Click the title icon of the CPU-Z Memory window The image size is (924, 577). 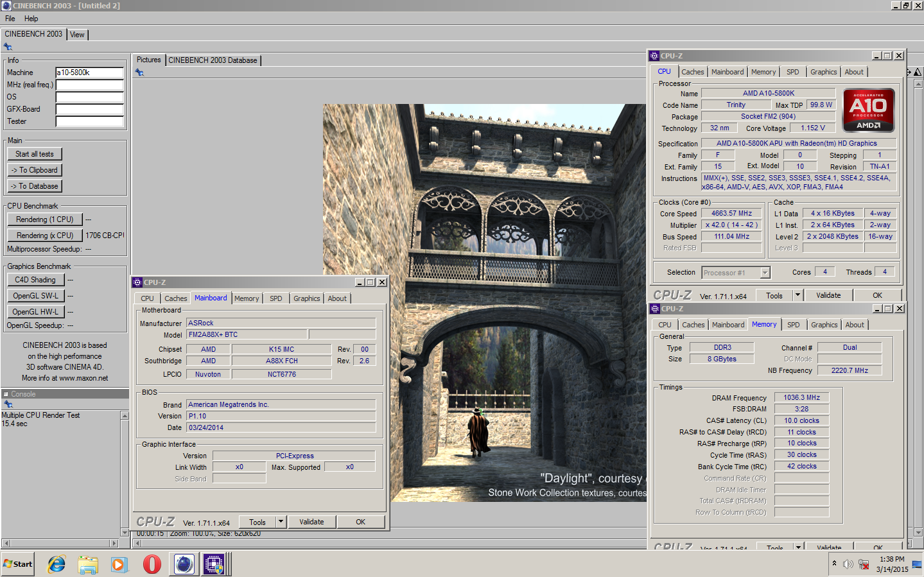(655, 309)
